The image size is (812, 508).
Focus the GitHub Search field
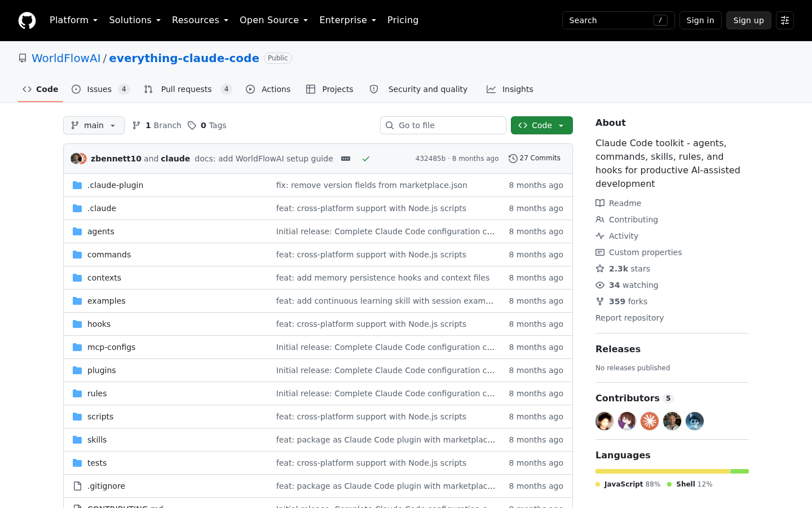click(x=619, y=20)
